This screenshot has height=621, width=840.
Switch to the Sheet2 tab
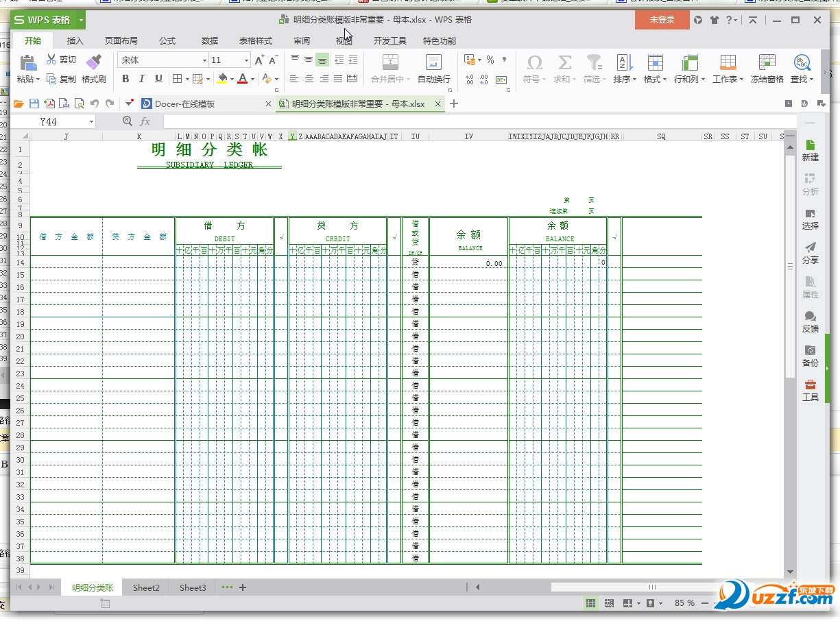coord(146,587)
